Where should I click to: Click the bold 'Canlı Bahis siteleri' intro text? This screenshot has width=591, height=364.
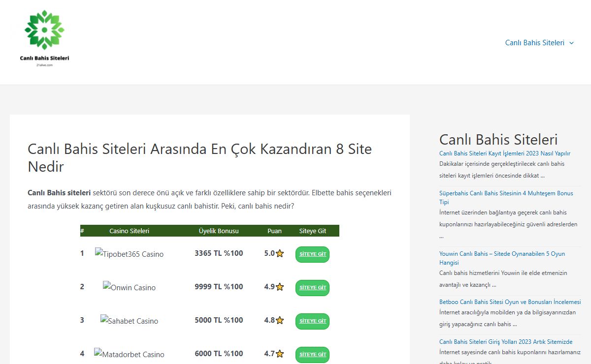pyautogui.click(x=59, y=193)
